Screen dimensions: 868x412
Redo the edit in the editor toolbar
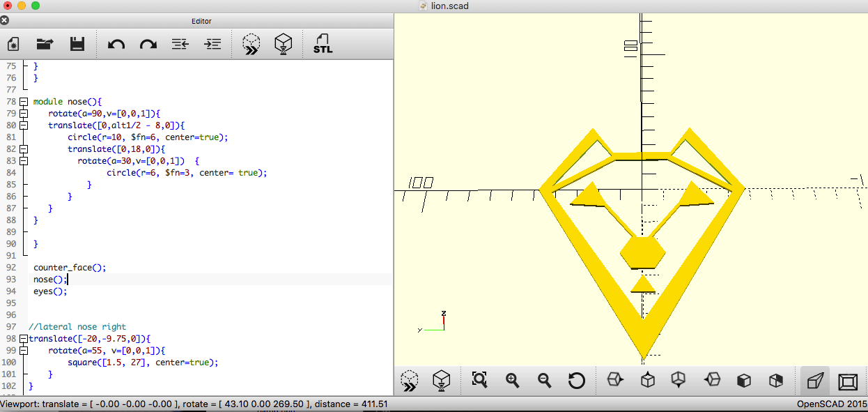click(148, 44)
